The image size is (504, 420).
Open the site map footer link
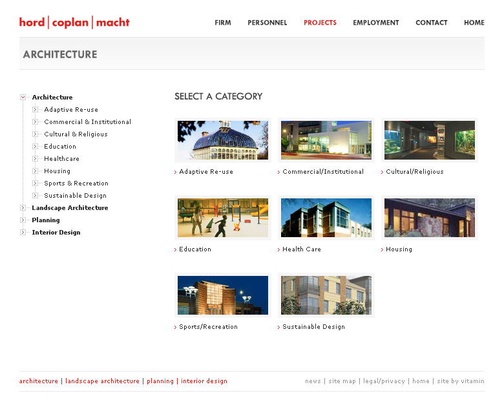342,381
